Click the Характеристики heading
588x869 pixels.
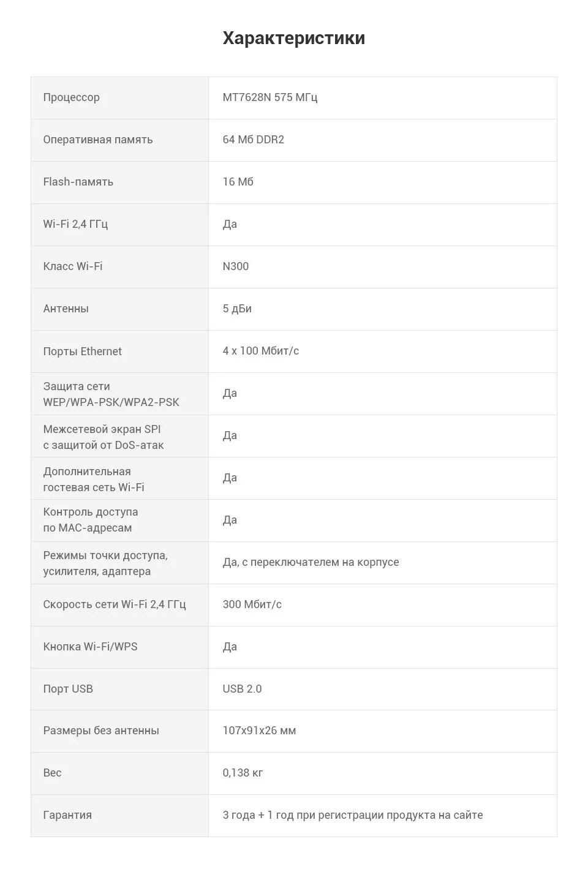click(294, 38)
